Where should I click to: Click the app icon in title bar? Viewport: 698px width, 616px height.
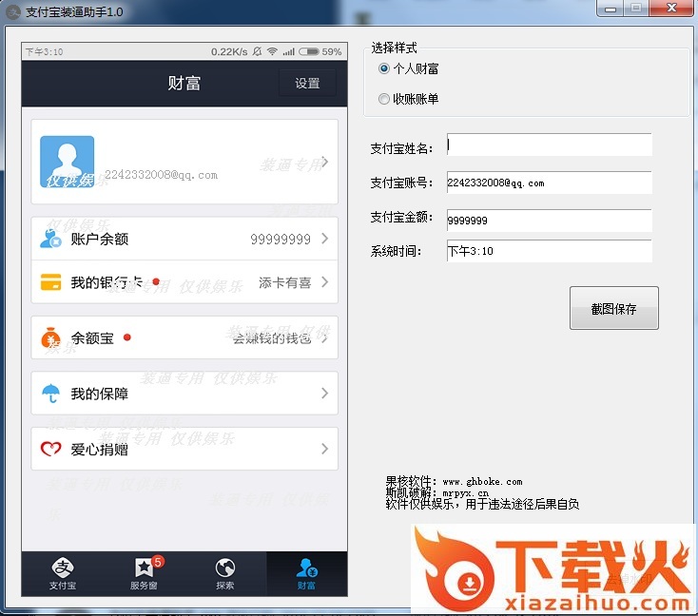pyautogui.click(x=13, y=12)
